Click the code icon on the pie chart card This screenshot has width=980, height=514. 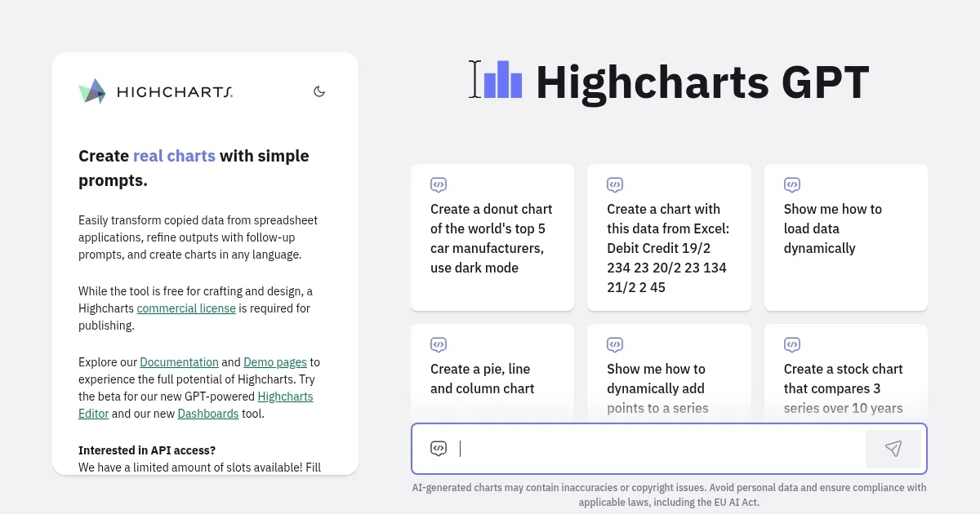coord(439,344)
